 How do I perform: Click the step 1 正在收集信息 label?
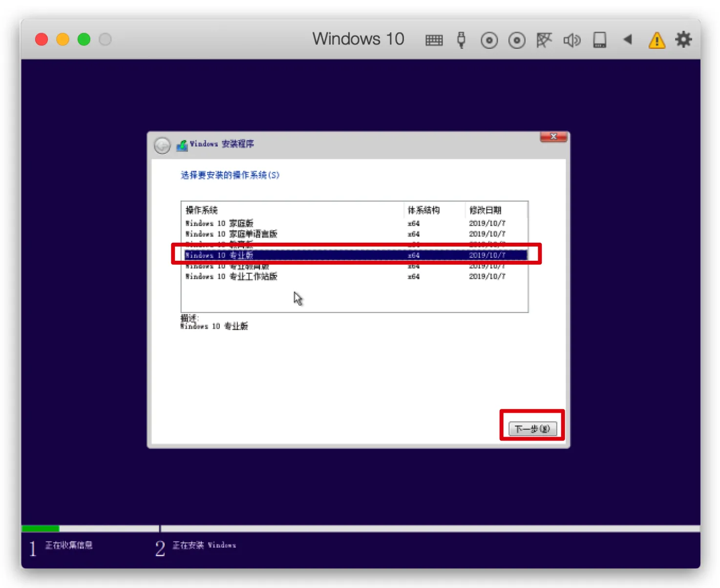69,545
